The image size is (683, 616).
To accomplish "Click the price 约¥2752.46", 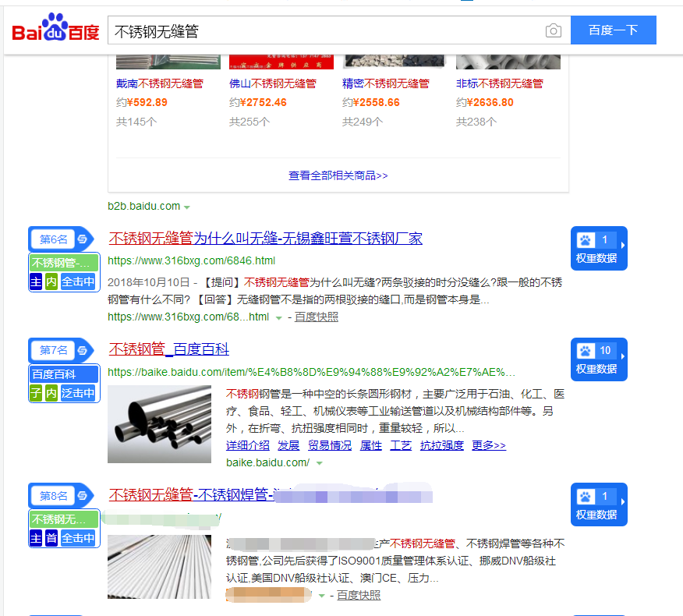I will [x=258, y=102].
